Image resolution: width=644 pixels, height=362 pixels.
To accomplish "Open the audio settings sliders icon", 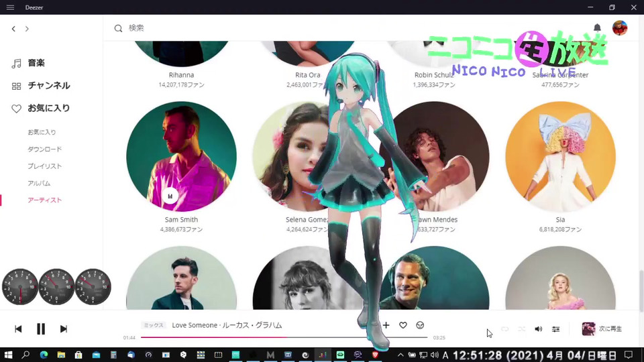I will [555, 329].
